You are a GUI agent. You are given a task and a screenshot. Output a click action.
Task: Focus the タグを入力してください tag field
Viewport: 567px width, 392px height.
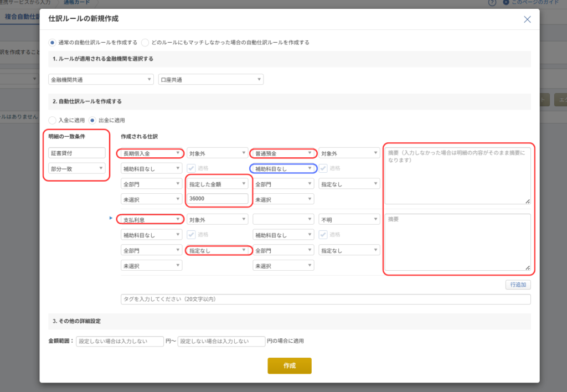[326, 300]
